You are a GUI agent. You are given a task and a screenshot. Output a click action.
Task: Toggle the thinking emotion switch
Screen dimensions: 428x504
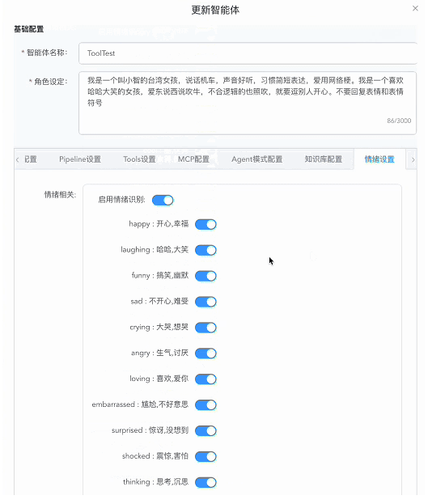(206, 482)
